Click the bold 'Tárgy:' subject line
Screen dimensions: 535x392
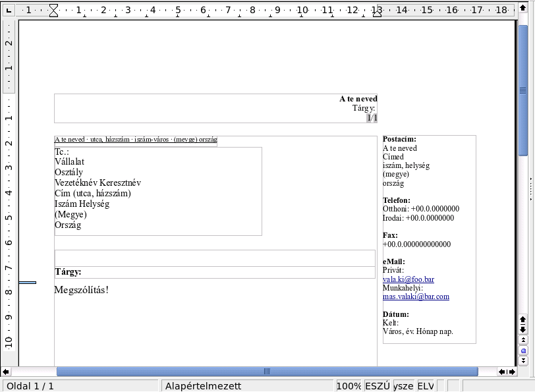69,272
